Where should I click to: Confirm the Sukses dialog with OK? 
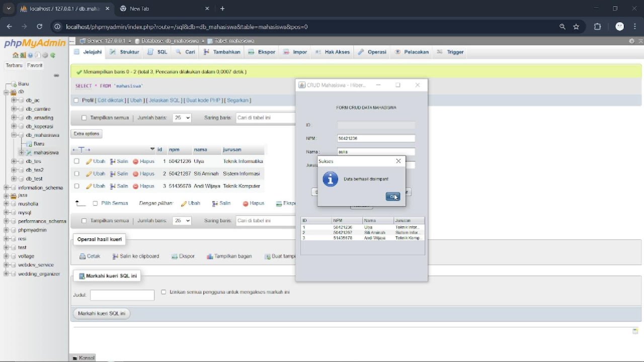coord(393,197)
